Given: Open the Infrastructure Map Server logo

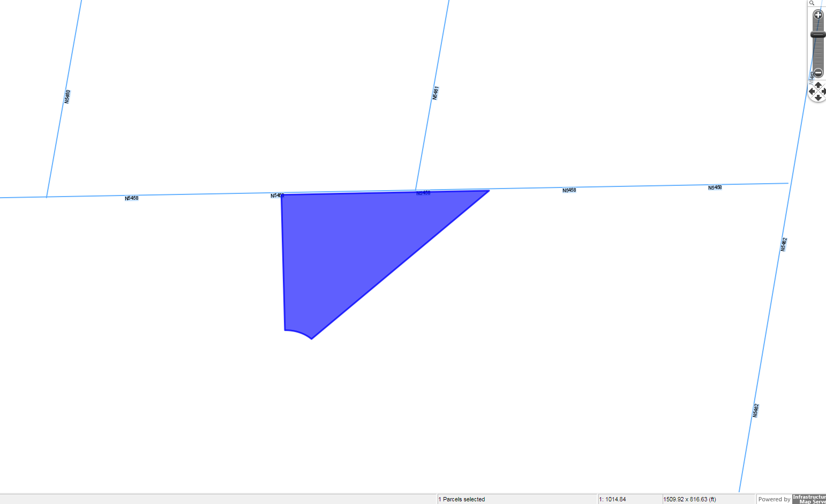Looking at the screenshot, I should pyautogui.click(x=809, y=499).
